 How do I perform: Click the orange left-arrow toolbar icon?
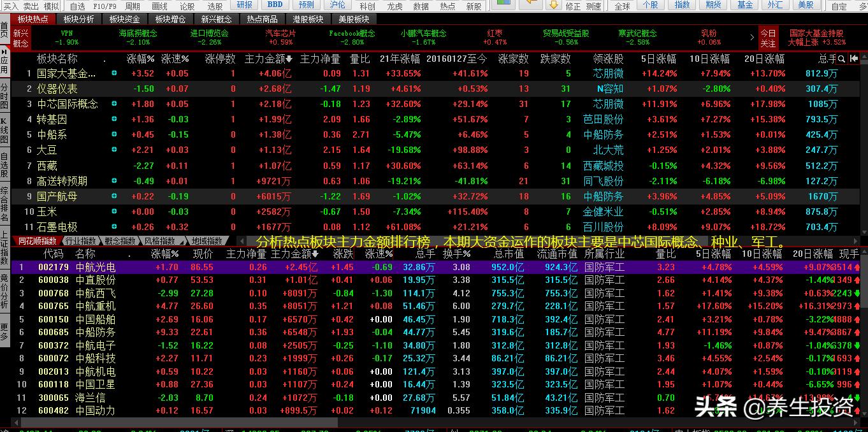(x=530, y=4)
